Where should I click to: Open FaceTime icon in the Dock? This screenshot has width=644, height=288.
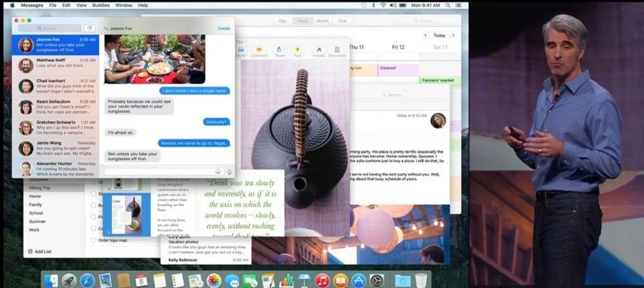250,281
